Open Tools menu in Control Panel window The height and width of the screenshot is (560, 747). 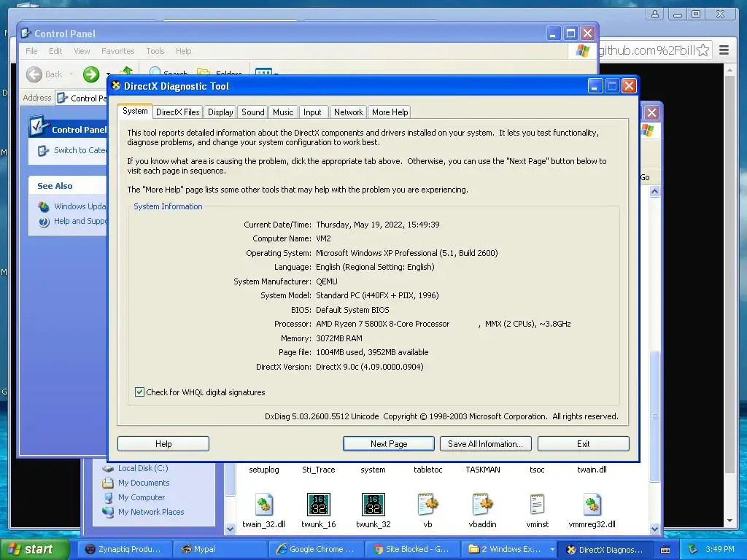tap(155, 51)
